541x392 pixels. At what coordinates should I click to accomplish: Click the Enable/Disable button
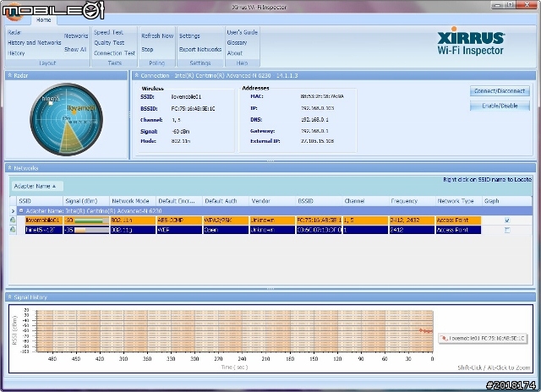pyautogui.click(x=500, y=106)
